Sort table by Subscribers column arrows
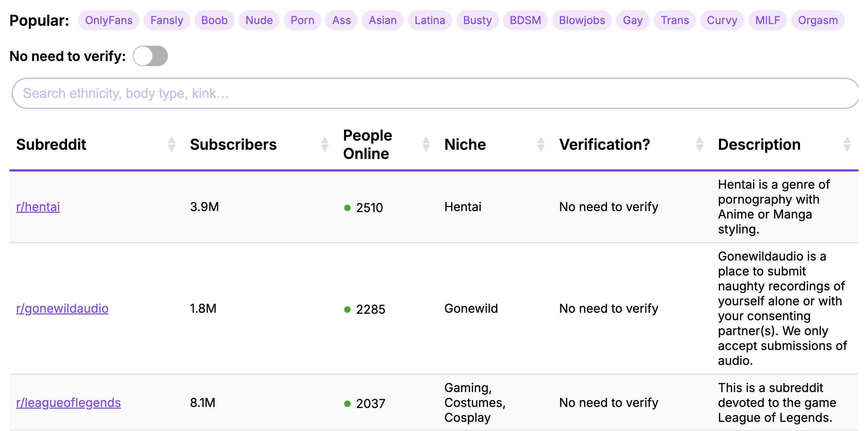Screen dimensions: 868x431 point(325,144)
